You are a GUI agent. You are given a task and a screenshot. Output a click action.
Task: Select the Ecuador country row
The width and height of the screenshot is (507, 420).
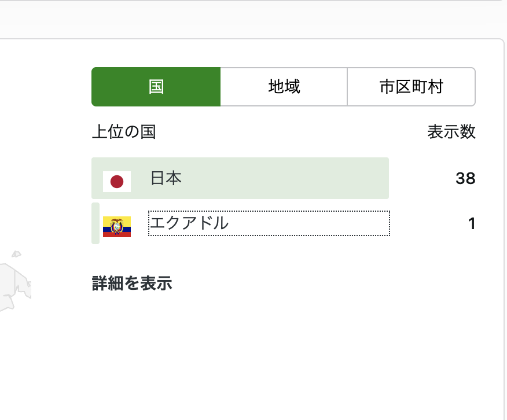[240, 224]
